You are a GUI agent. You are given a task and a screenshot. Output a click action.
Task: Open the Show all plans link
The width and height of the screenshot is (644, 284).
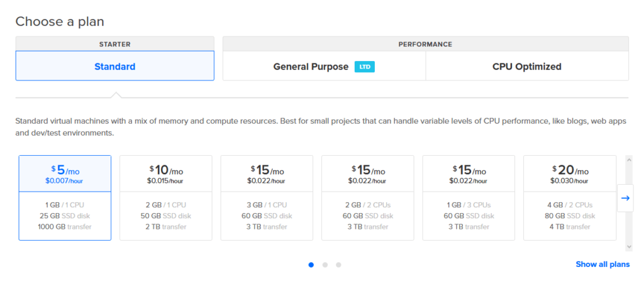click(602, 265)
